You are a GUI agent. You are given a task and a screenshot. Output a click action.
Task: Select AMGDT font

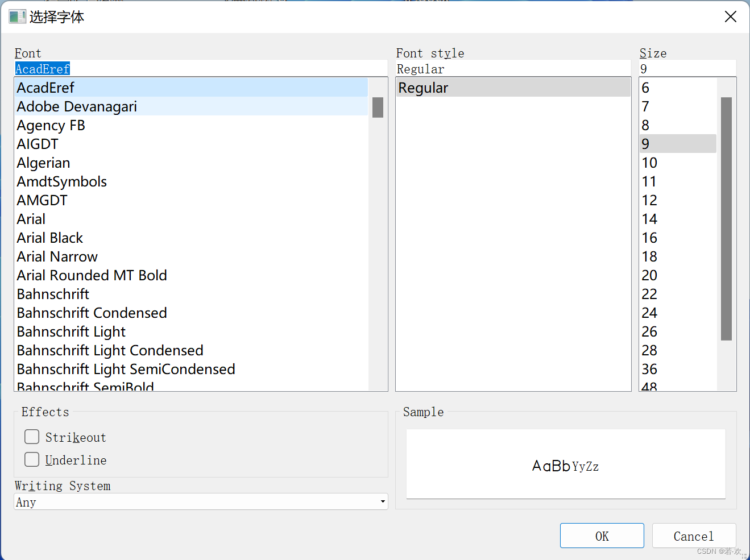[191, 200]
